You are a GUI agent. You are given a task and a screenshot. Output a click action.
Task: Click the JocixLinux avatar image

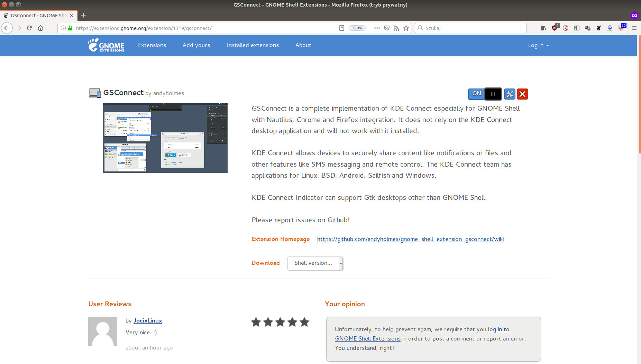pyautogui.click(x=103, y=331)
